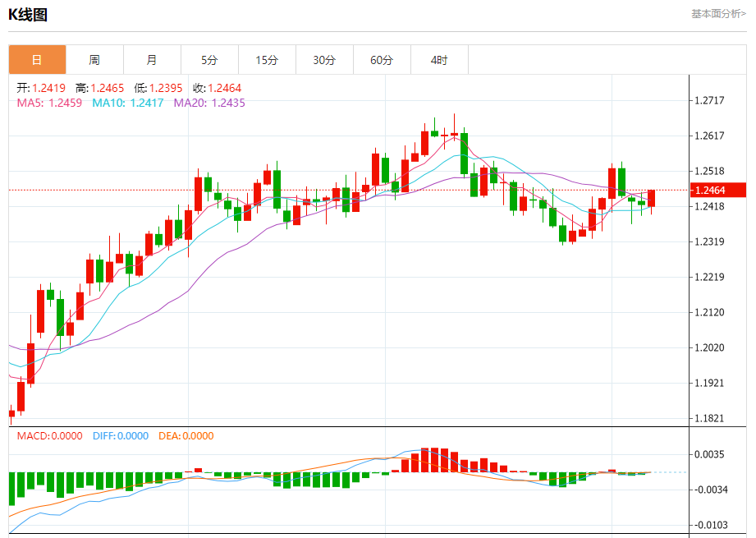Open the 60分 interval tab

[382, 60]
